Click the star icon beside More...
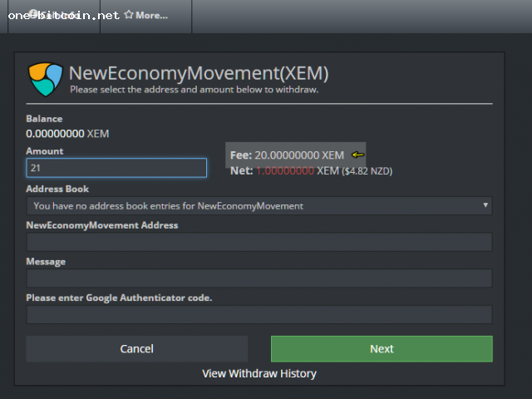The image size is (532, 399). click(x=129, y=15)
